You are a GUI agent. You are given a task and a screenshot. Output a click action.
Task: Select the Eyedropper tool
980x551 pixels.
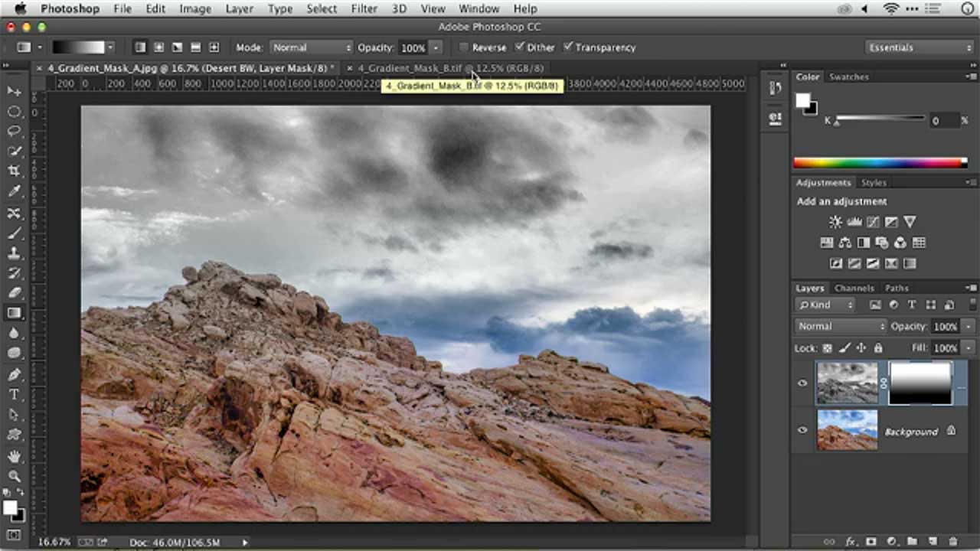(14, 191)
